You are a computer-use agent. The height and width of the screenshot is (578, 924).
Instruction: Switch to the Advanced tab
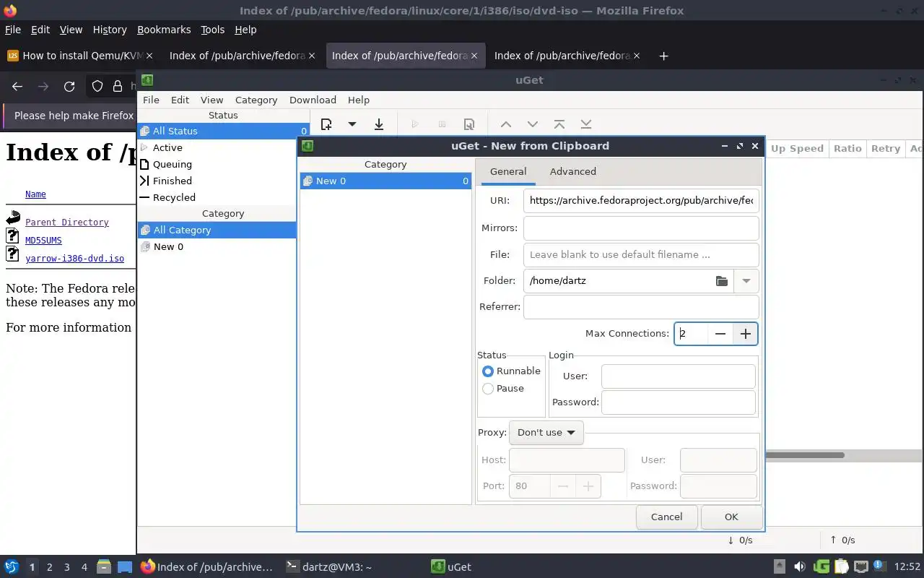click(573, 172)
